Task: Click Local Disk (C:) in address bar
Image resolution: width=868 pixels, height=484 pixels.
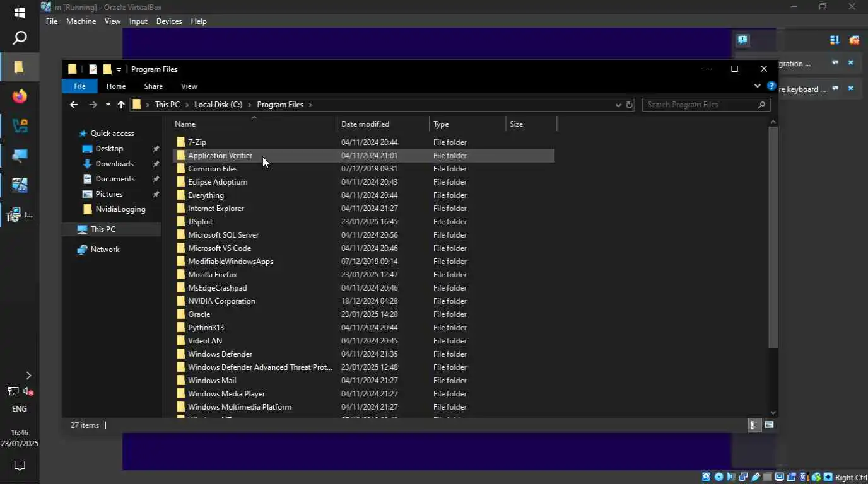Action: coord(218,105)
